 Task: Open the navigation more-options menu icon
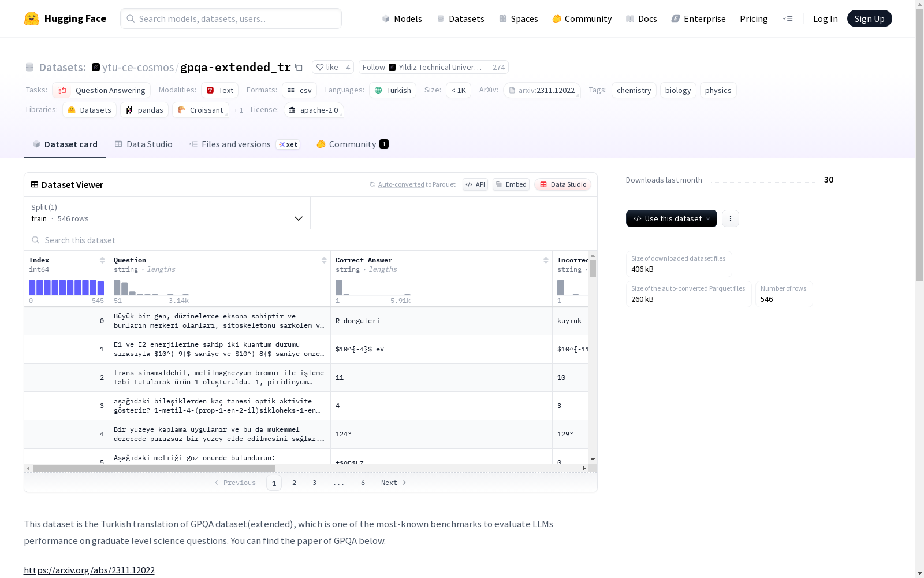point(787,18)
